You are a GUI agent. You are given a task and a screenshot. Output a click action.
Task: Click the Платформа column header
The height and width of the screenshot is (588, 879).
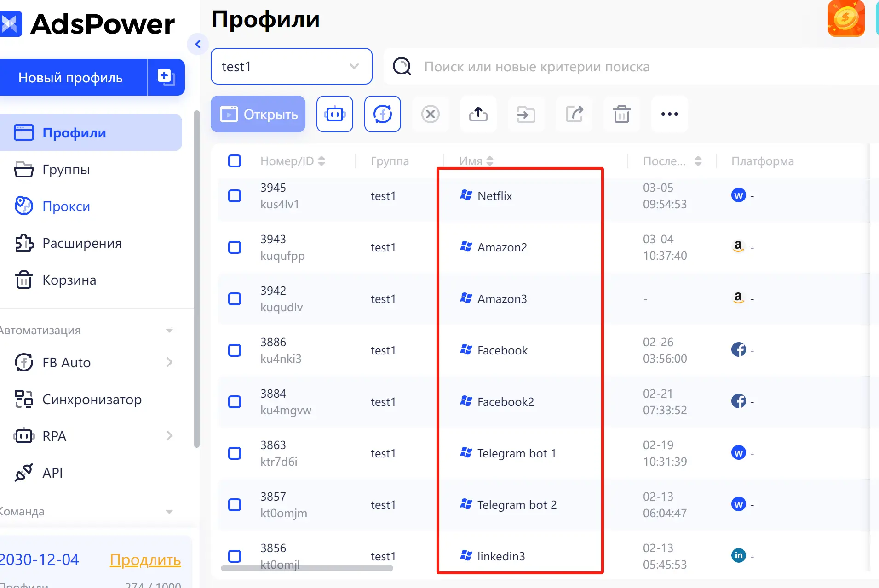(x=763, y=161)
